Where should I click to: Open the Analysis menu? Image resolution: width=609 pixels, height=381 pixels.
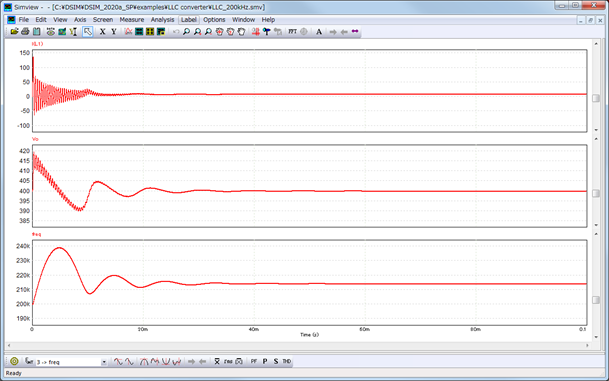[x=162, y=19]
